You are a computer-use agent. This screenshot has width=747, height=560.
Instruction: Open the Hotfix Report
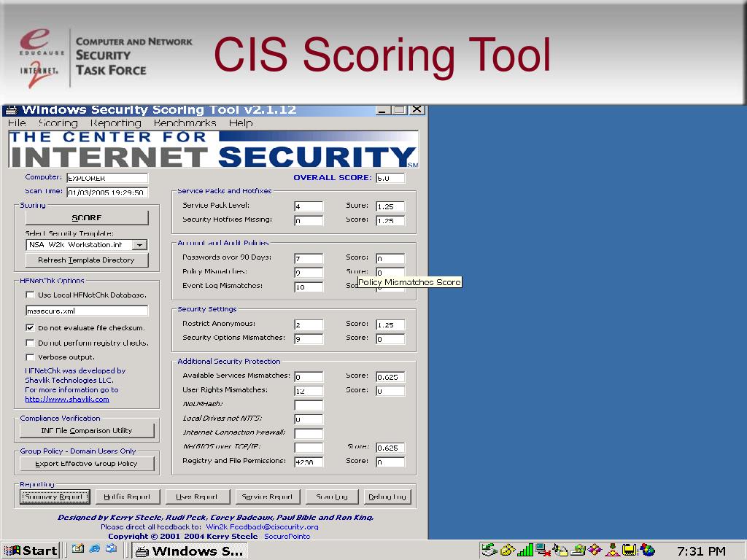(x=127, y=497)
